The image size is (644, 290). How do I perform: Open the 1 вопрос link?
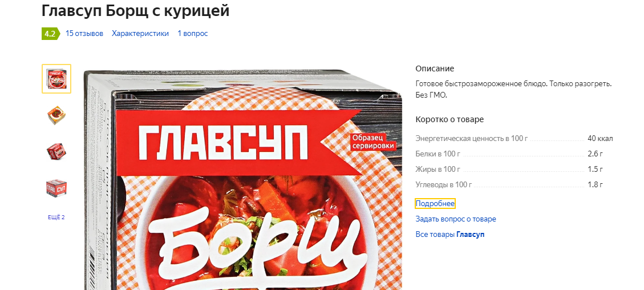pos(193,34)
